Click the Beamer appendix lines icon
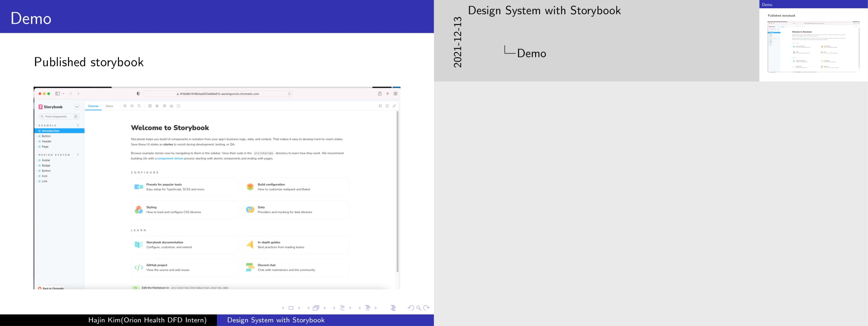The width and height of the screenshot is (868, 326). tap(393, 308)
